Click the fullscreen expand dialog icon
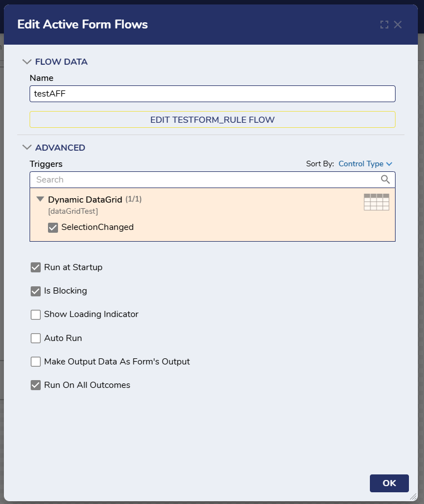The image size is (424, 504). coord(384,25)
